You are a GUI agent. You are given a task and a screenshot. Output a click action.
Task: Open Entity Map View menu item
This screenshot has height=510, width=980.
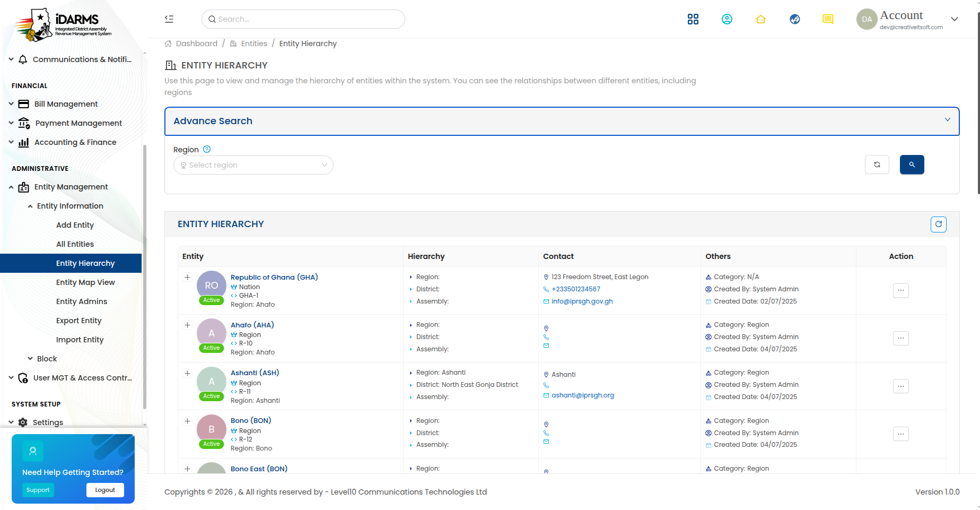pyautogui.click(x=85, y=282)
